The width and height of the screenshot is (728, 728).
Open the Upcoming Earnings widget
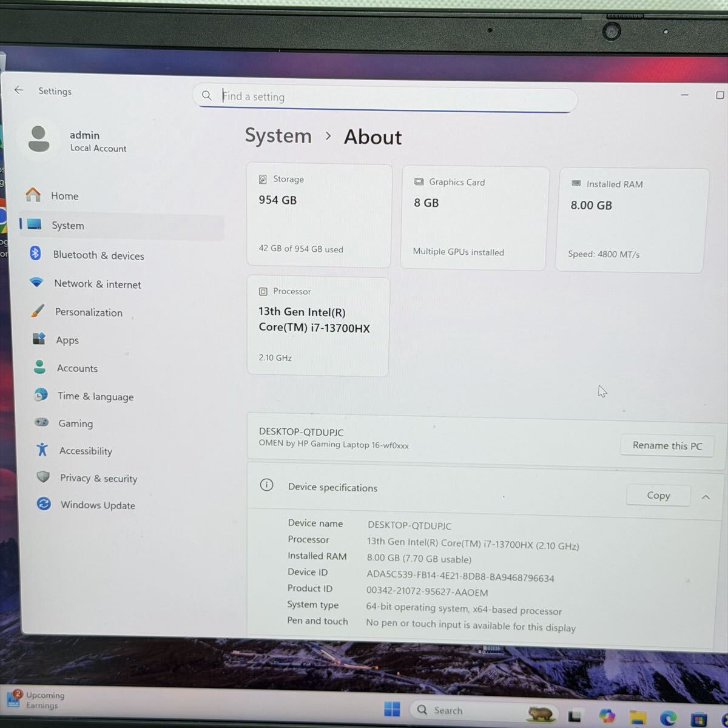point(35,699)
